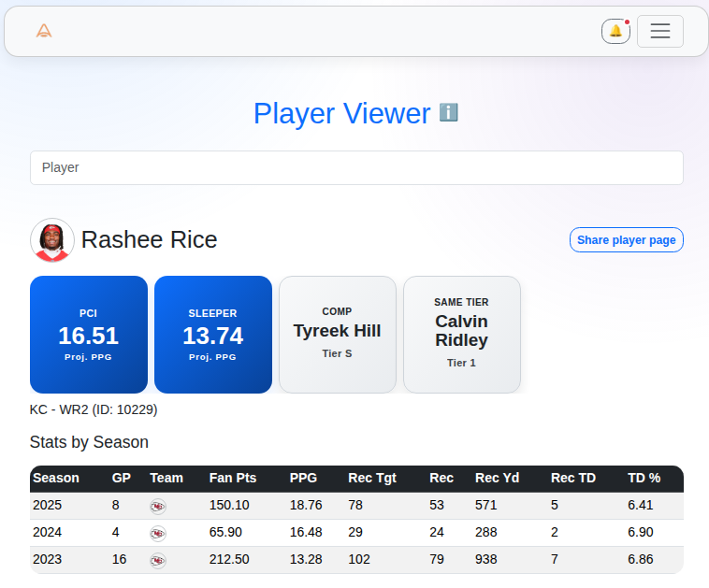Click fantasy points value 212.50
The image size is (709, 588).
tap(229, 559)
